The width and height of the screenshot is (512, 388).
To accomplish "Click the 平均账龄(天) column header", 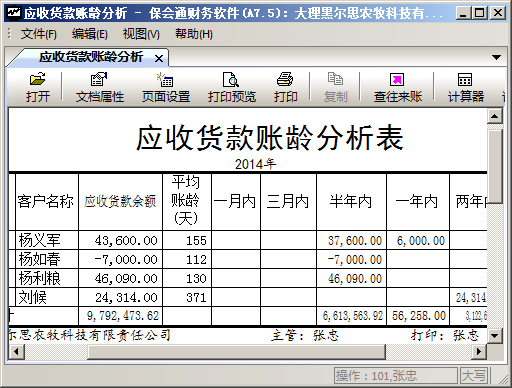I will pos(187,202).
